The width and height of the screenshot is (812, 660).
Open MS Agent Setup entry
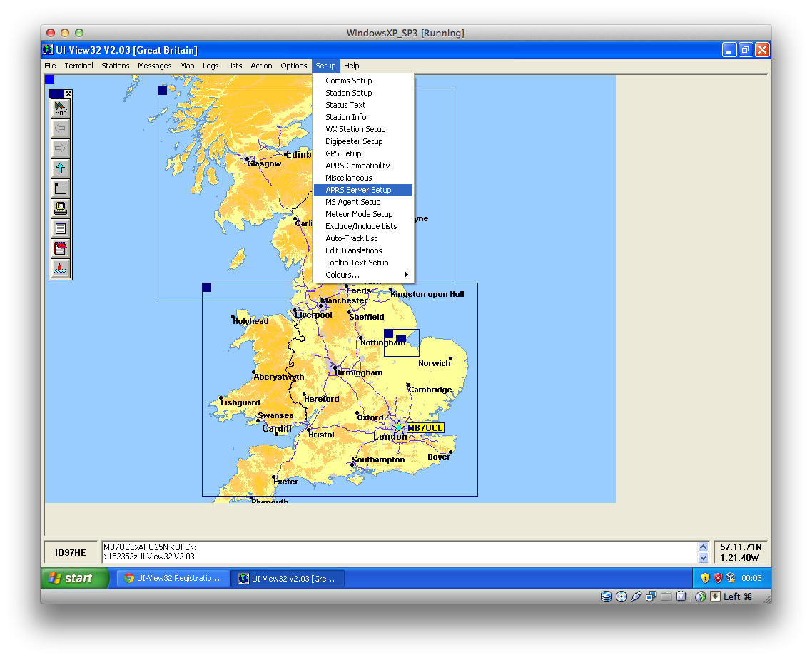363,202
